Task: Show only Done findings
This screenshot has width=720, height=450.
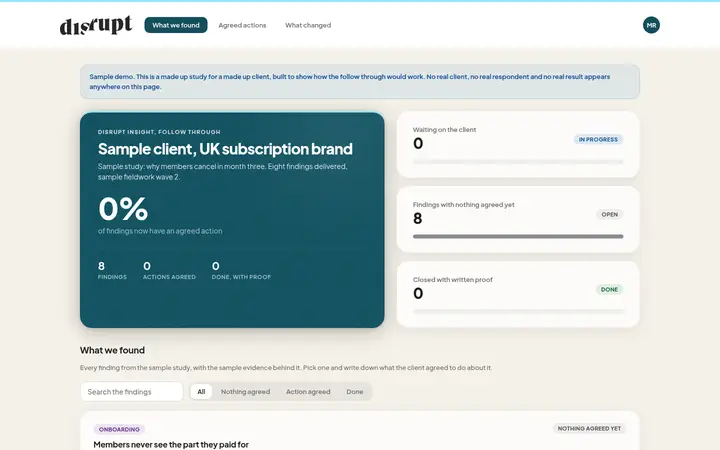Action: pyautogui.click(x=354, y=392)
